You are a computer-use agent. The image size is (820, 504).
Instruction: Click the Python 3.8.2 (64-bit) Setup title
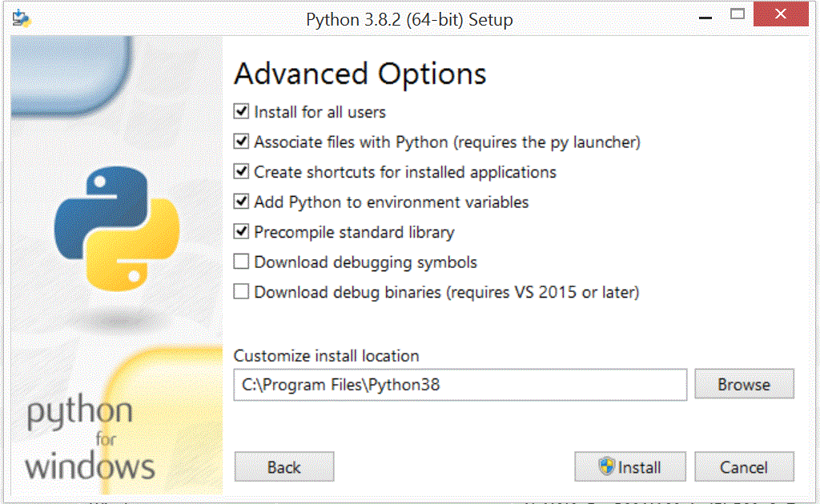409,20
